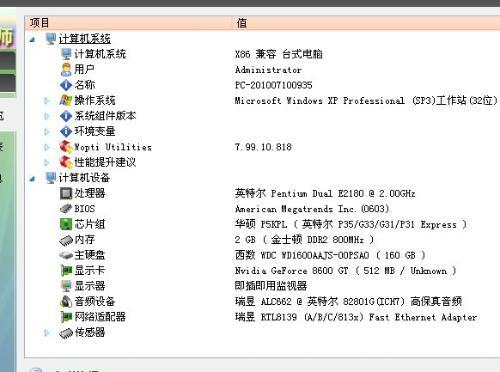This screenshot has height=372, width=500.
Task: Click the 芯片组 green board icon
Action: pos(66,224)
